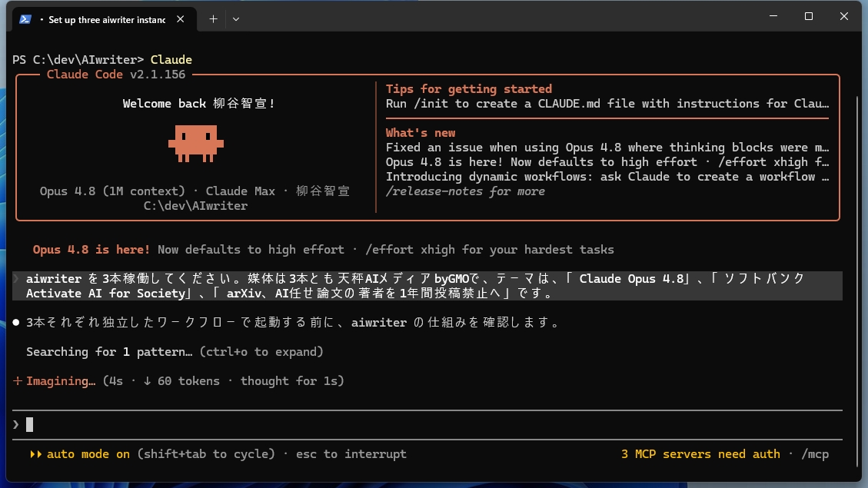Close the 'Set up three aiwriter' tab
868x488 pixels.
(181, 19)
